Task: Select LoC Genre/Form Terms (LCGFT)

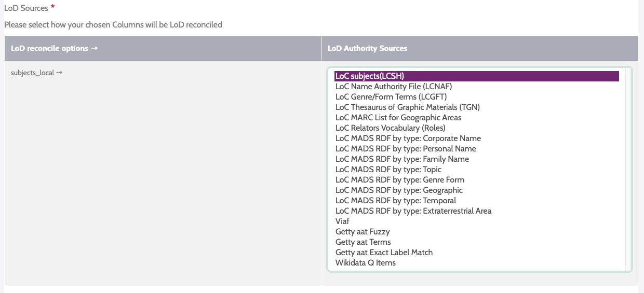Action: (391, 97)
